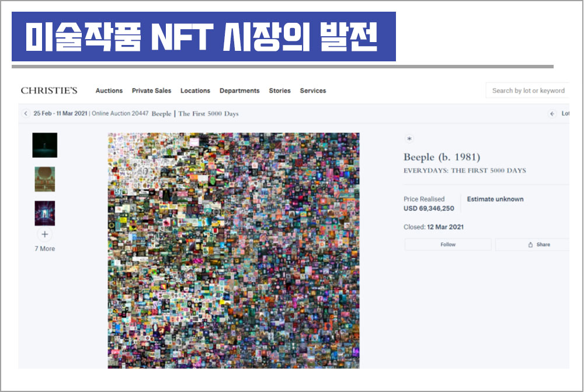Select the dark teal first thumbnail

click(45, 145)
